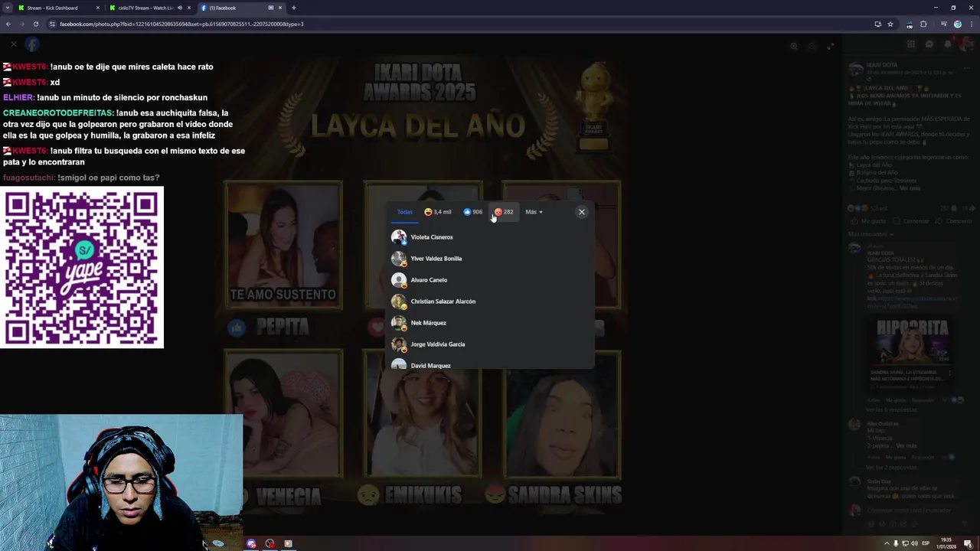View site information icon in address bar
The width and height of the screenshot is (980, 551).
[x=52, y=24]
